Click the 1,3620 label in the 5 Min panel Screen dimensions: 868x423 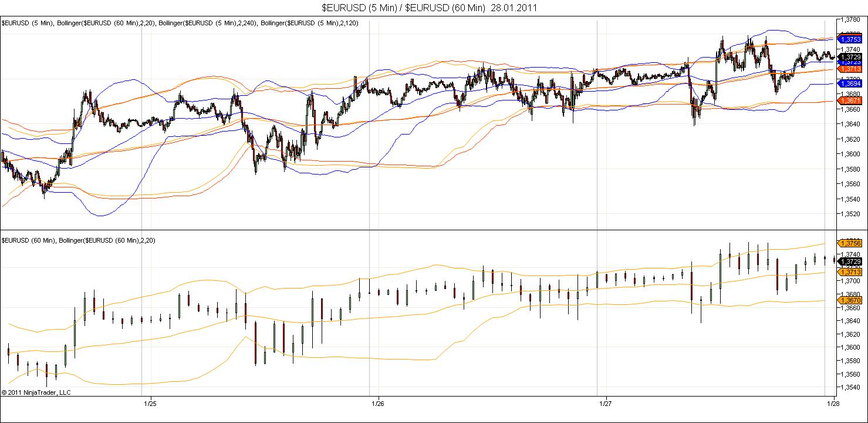(x=852, y=139)
